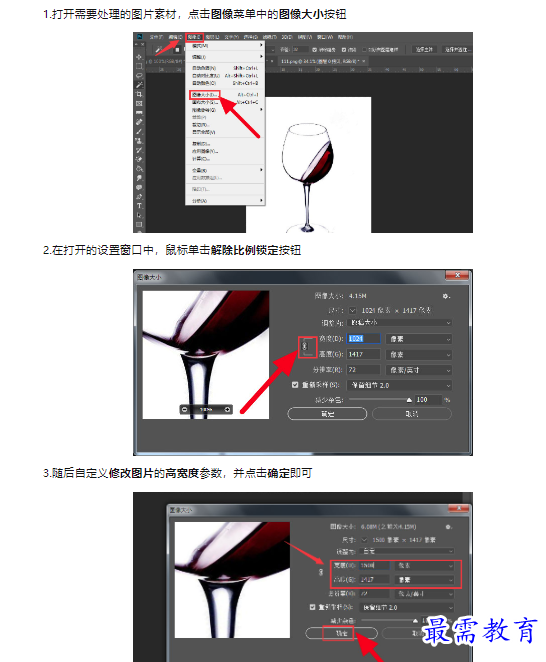This screenshot has height=662, width=546.
Task: Select the Path Selection arrow tool
Action: tap(139, 215)
